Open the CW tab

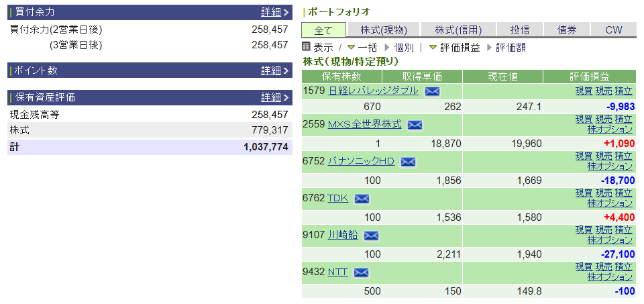tap(613, 30)
